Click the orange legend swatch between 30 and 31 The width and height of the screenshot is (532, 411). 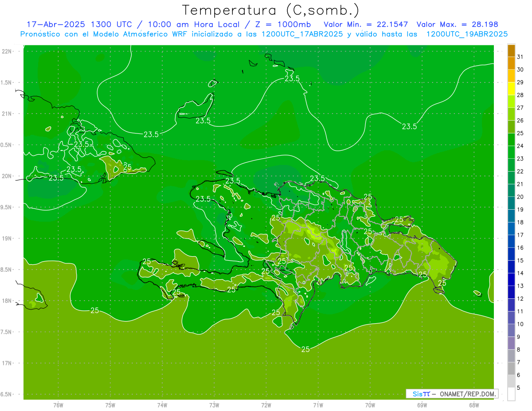pos(511,63)
